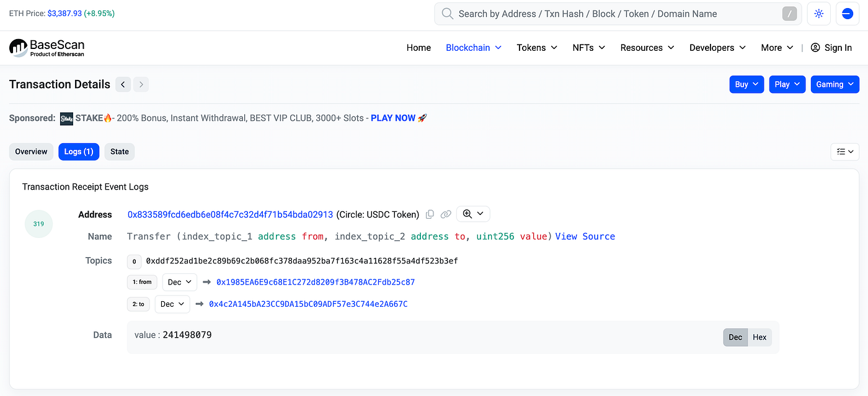Click the Transfer event signature text
868x396 pixels.
point(339,236)
